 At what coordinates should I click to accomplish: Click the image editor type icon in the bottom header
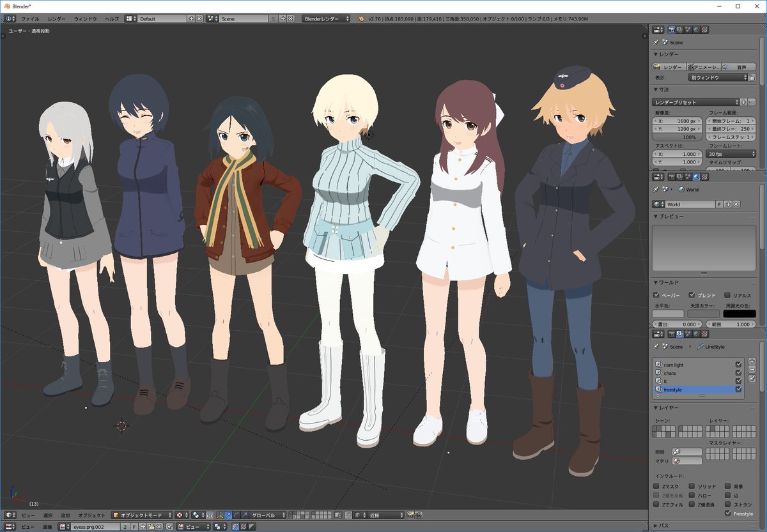[x=9, y=527]
